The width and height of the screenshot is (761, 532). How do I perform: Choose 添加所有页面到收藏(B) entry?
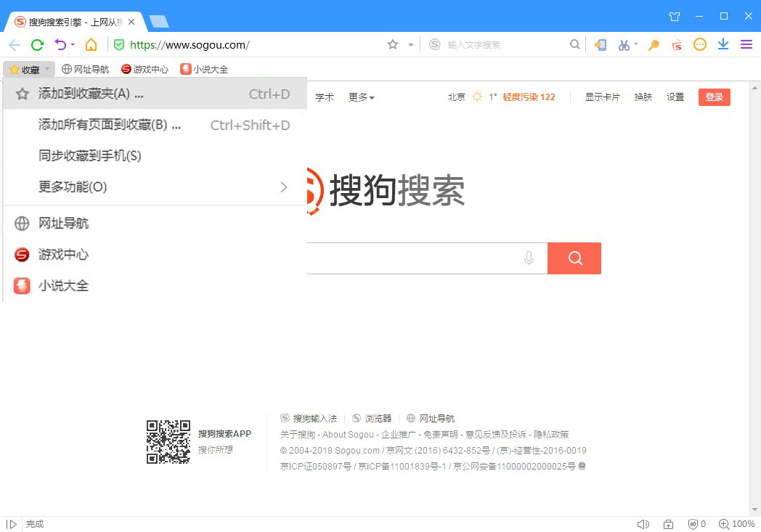(155, 125)
